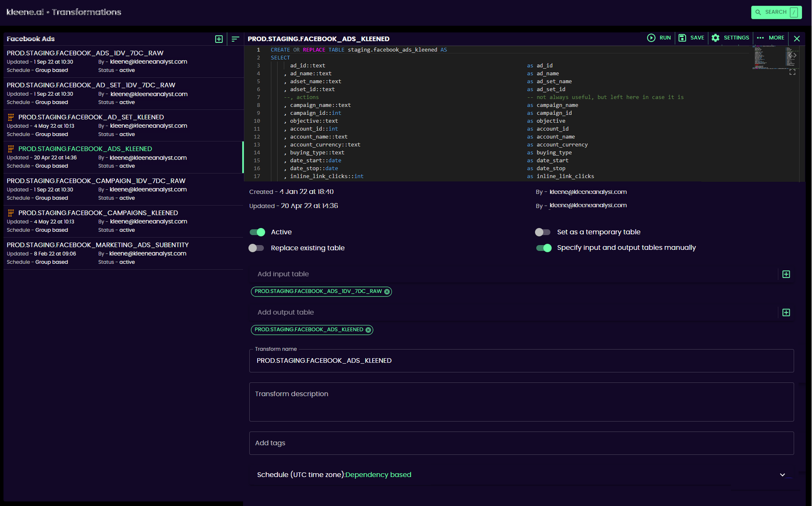Expand the code editor to fullscreen

[792, 72]
